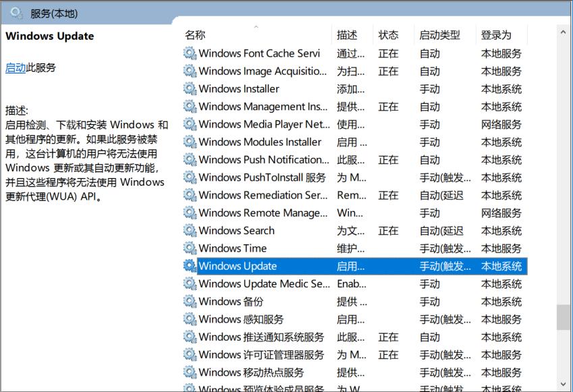Image resolution: width=573 pixels, height=392 pixels.
Task: Select Windows Remediation Ser... service name
Action: [x=263, y=195]
